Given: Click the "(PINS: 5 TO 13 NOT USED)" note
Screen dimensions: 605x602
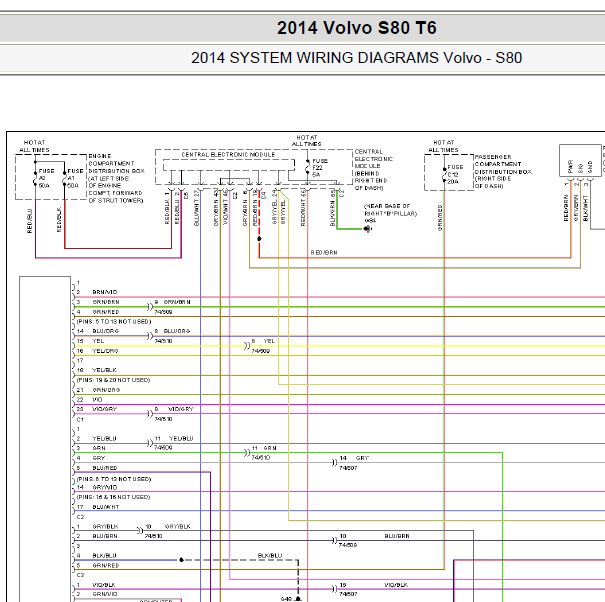Looking at the screenshot, I should tap(114, 321).
